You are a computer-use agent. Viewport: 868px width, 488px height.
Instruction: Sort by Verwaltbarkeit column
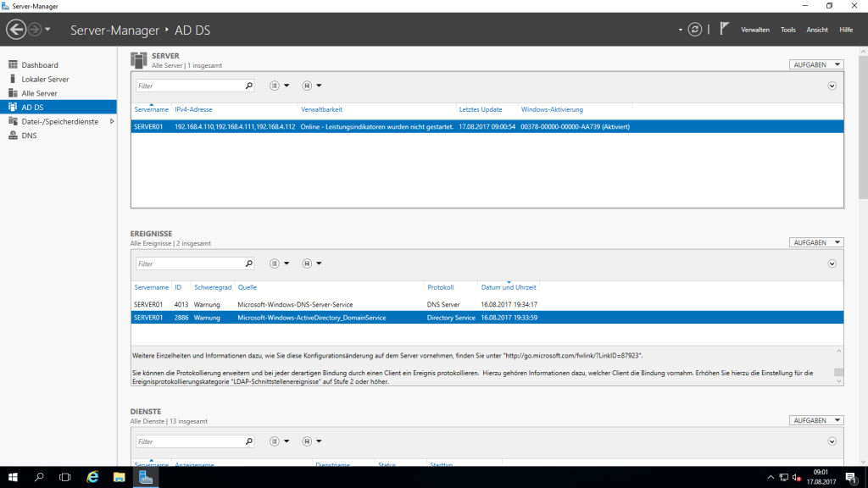[321, 109]
